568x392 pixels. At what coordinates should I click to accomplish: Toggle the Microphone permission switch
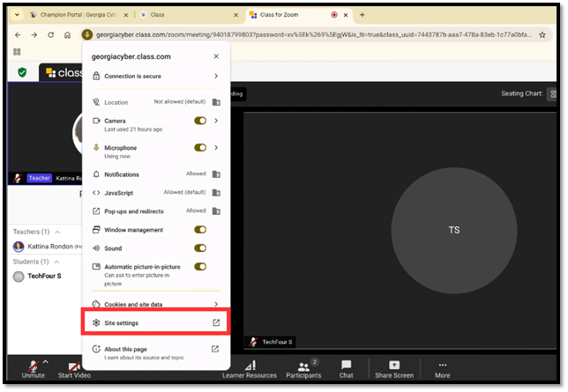[200, 147]
